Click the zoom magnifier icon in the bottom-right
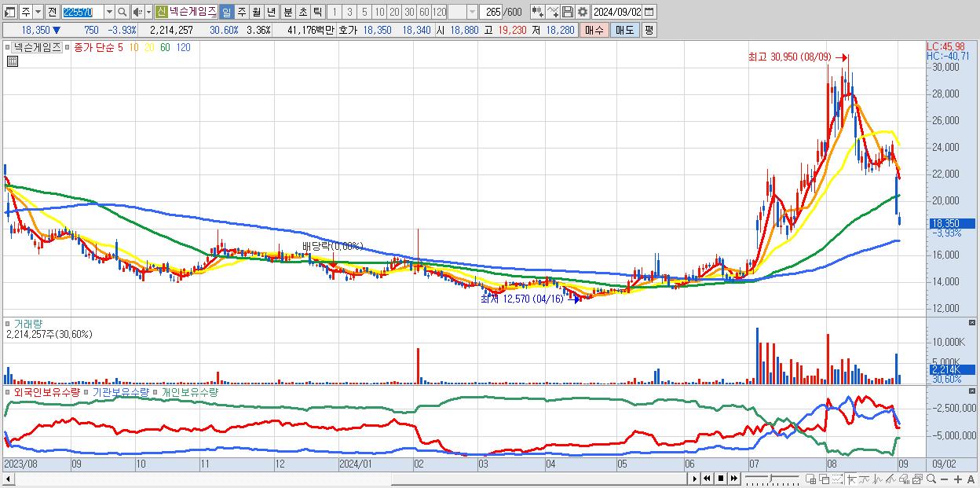 pos(931,479)
